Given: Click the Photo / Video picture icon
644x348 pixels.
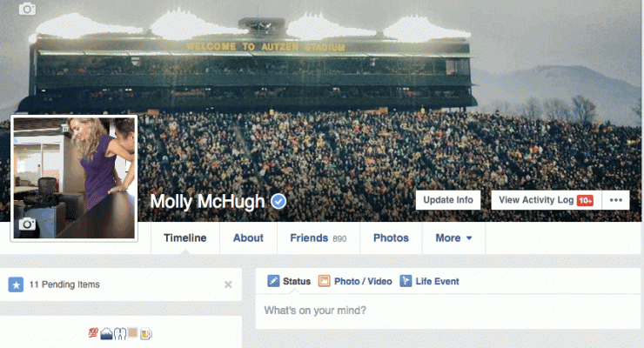Looking at the screenshot, I should (324, 281).
